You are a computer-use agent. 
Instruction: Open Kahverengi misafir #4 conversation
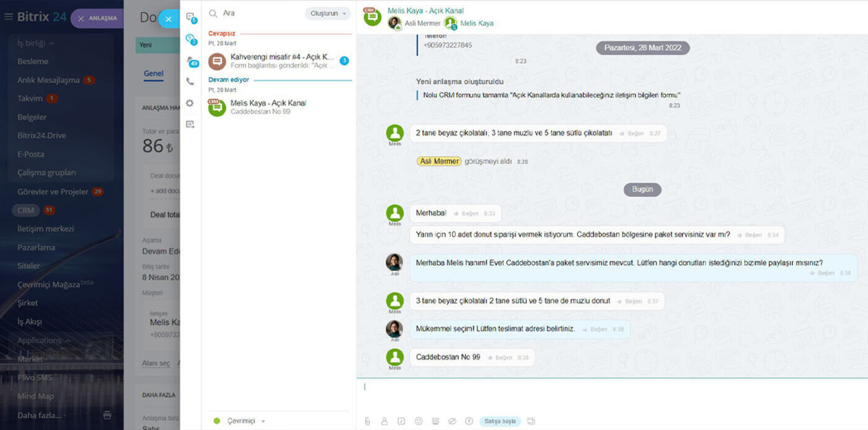click(280, 61)
